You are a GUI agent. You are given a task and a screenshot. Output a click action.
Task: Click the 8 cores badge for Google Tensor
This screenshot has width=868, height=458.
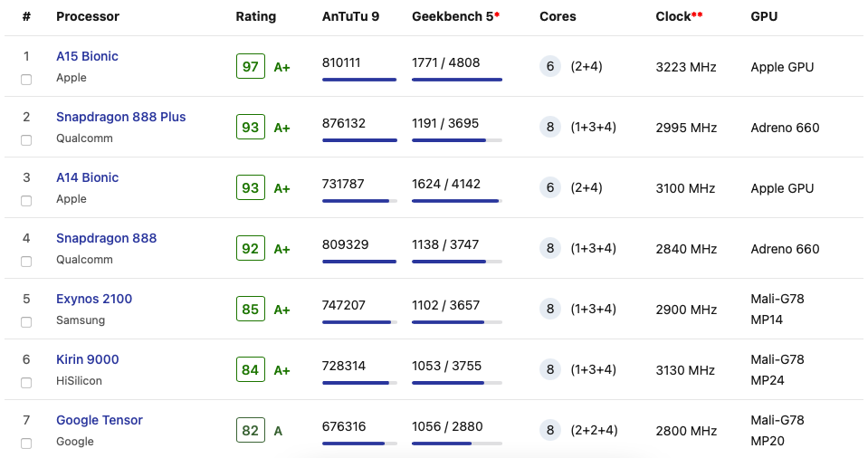point(550,430)
